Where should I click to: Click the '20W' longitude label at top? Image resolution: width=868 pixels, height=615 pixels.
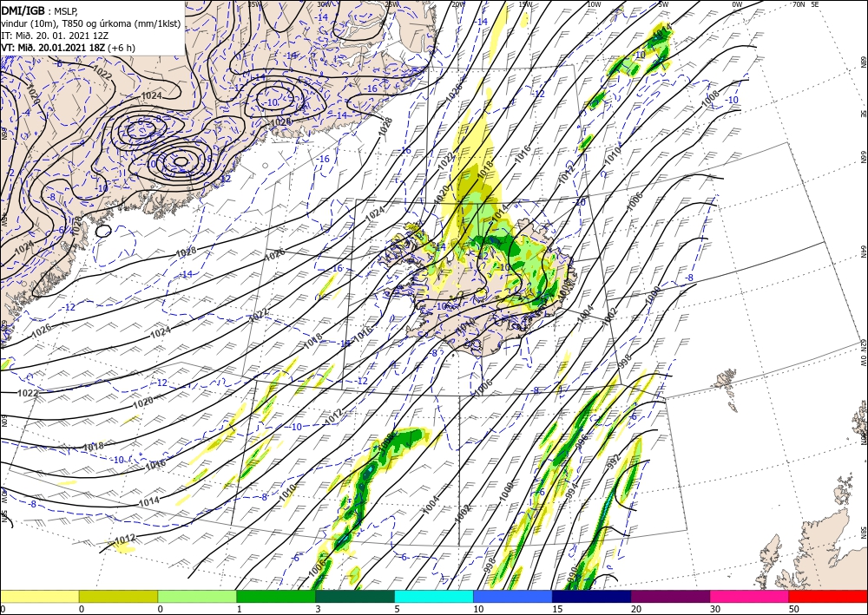[457, 4]
